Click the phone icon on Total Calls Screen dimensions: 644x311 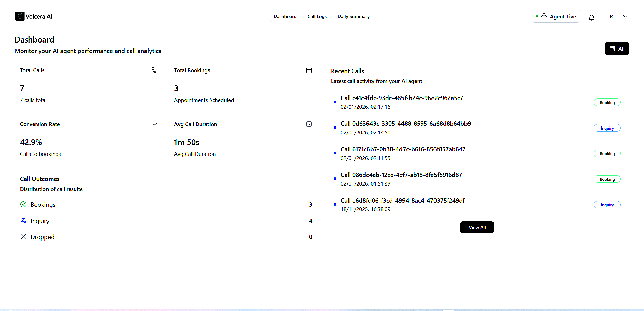tap(155, 70)
